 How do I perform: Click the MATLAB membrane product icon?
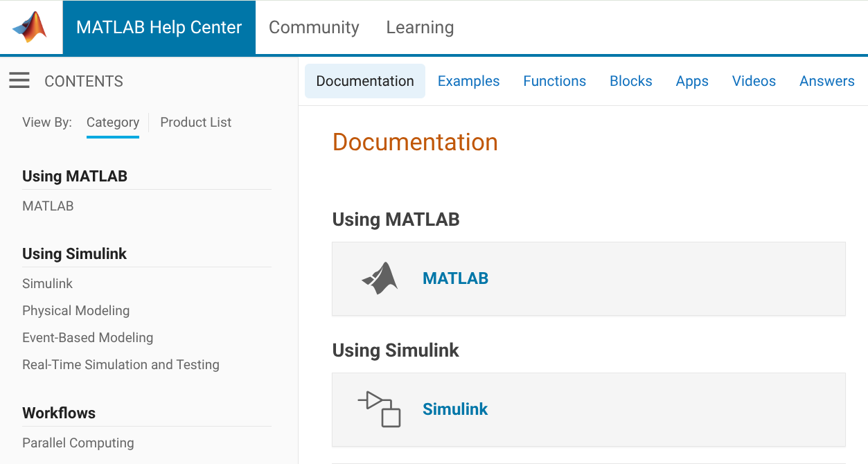pyautogui.click(x=380, y=278)
